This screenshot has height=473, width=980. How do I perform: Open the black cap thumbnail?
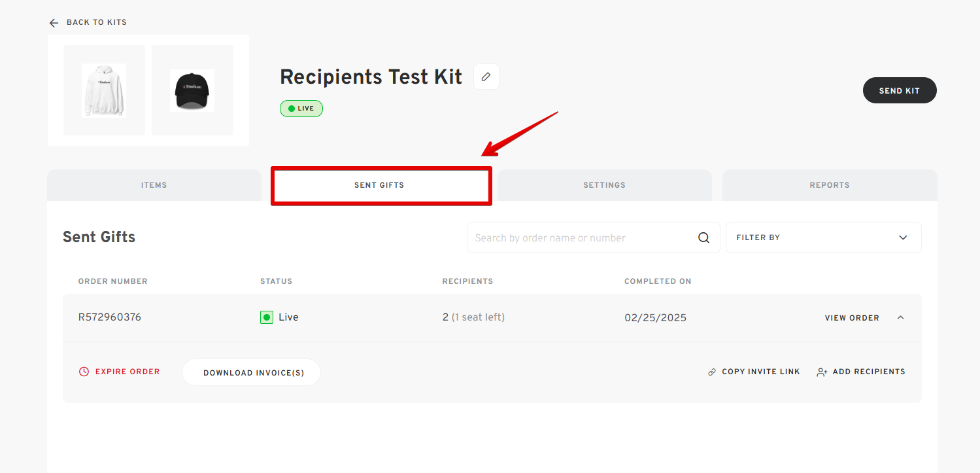[x=192, y=90]
